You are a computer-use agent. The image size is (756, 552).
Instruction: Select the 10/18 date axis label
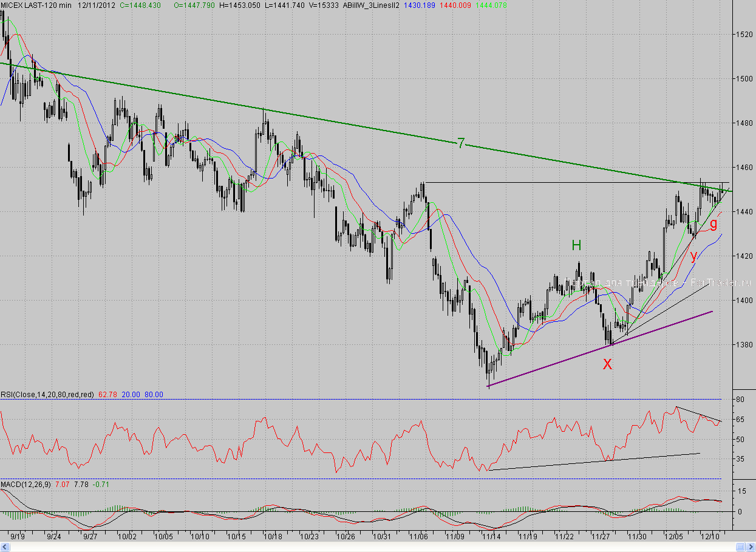click(x=273, y=537)
